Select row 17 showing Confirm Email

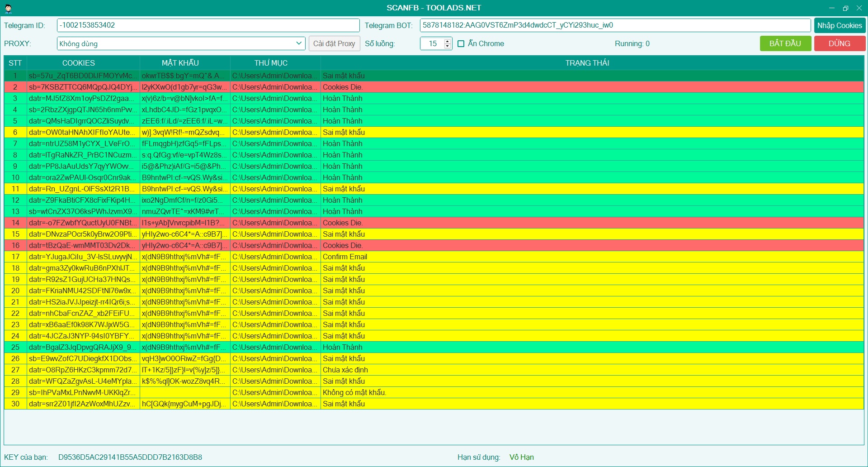point(344,257)
